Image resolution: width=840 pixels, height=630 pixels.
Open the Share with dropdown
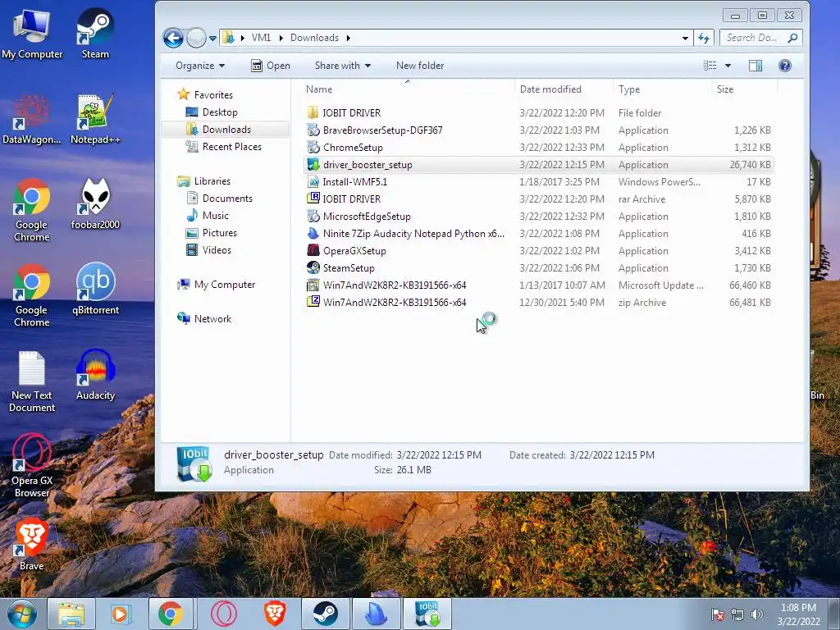point(343,66)
